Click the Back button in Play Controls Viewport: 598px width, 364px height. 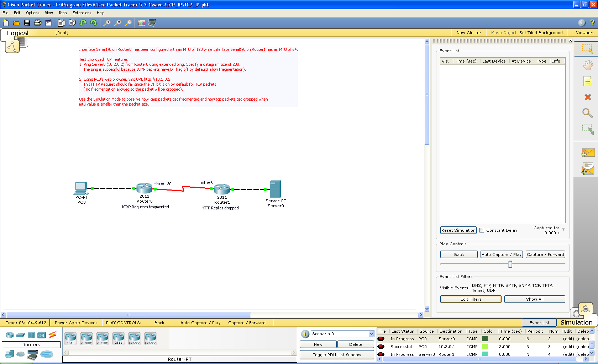[x=459, y=255]
